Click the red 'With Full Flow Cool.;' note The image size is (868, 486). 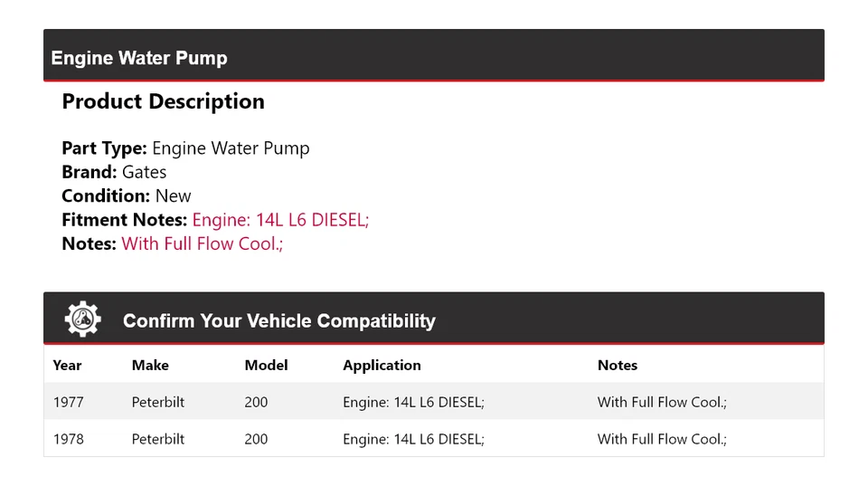(203, 243)
